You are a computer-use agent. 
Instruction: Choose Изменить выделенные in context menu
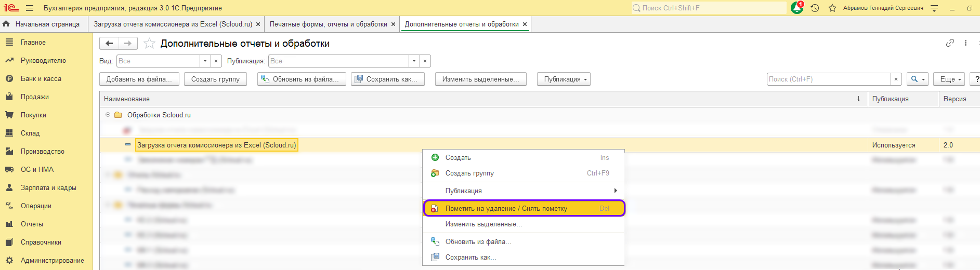pyautogui.click(x=524, y=224)
